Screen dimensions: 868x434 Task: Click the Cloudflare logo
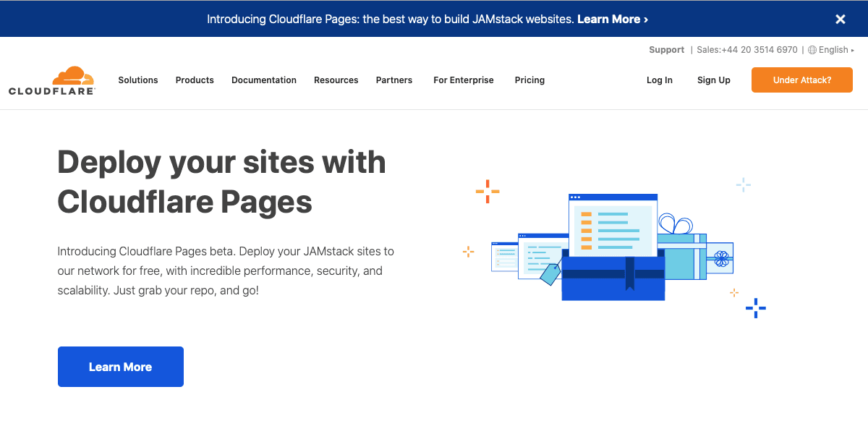(x=52, y=80)
